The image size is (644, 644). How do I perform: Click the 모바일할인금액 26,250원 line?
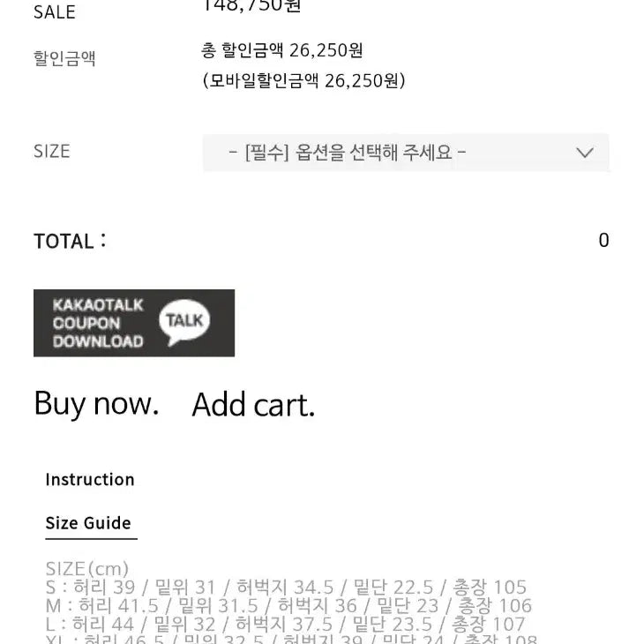pyautogui.click(x=304, y=80)
